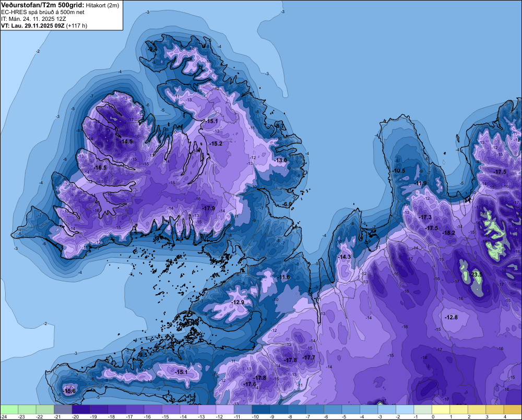Image resolution: width=522 pixels, height=420 pixels.
Task: Click the -10.5 temperature label
Action: point(398,171)
